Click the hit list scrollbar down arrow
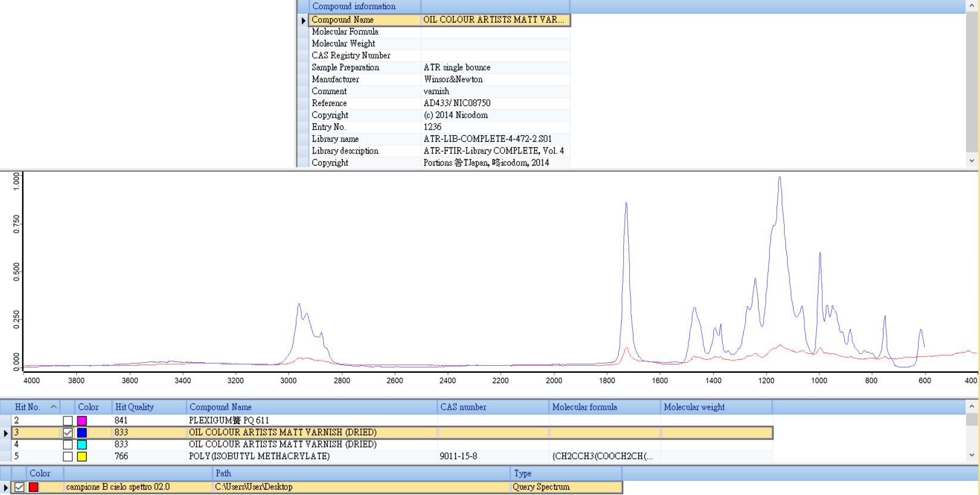The image size is (980, 495). coord(972,455)
